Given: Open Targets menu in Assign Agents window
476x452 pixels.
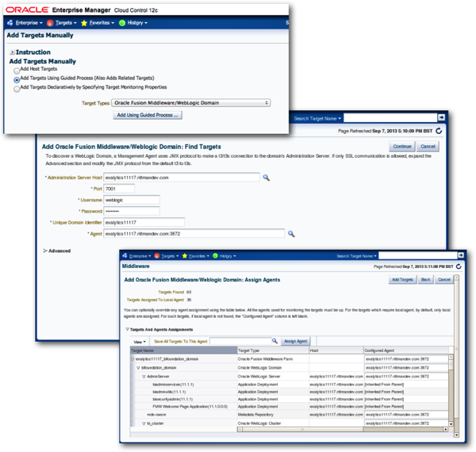Looking at the screenshot, I should pos(170,256).
